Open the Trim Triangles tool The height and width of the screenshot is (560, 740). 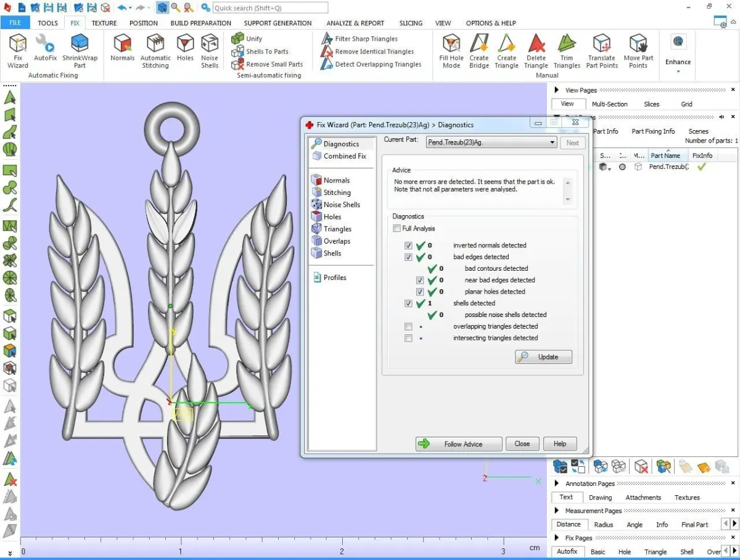567,51
